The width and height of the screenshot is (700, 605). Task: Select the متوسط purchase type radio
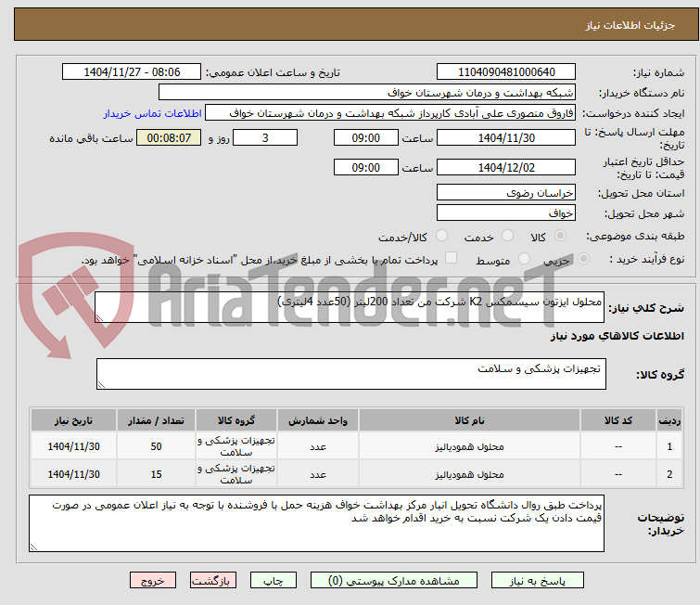[524, 259]
